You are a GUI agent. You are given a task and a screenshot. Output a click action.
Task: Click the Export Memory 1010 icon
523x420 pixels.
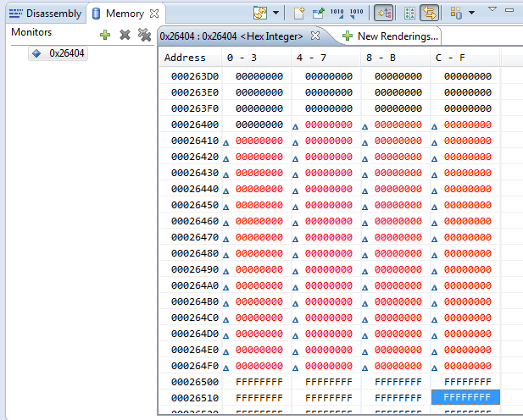tap(356, 13)
